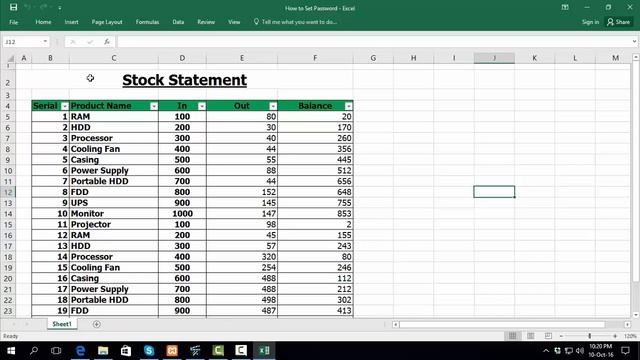
Task: Click the Sign in link
Action: coord(590,22)
